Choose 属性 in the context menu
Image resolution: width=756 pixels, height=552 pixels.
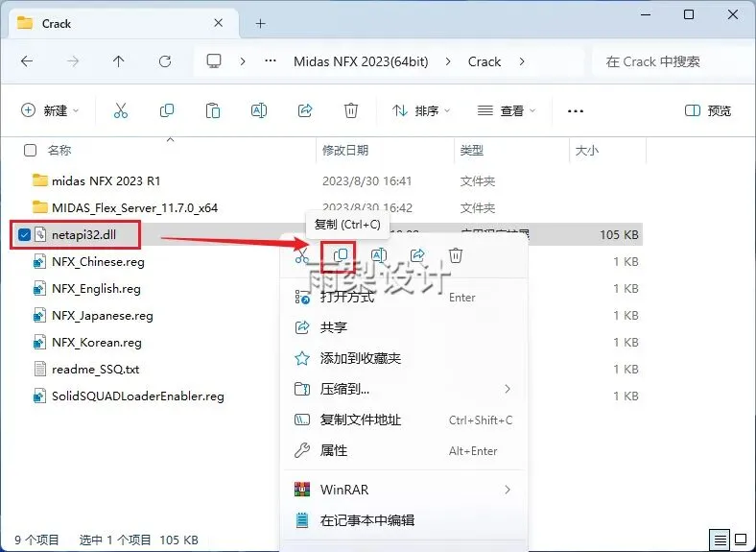point(404,450)
